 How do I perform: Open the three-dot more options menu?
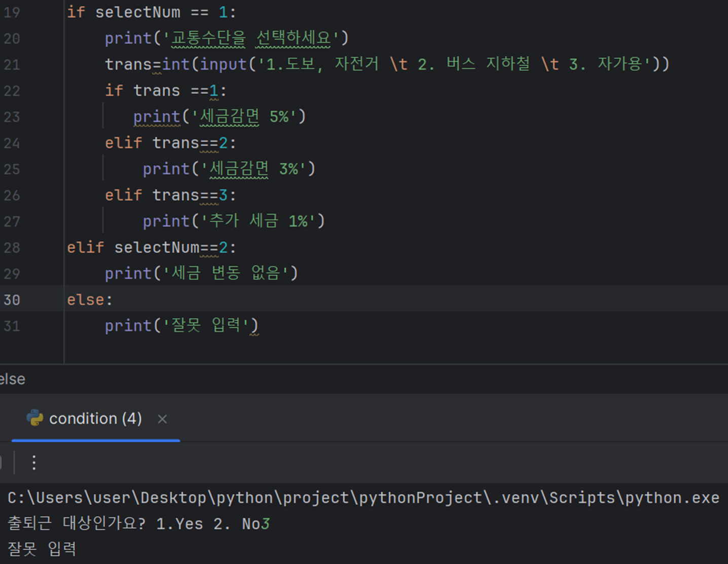34,462
